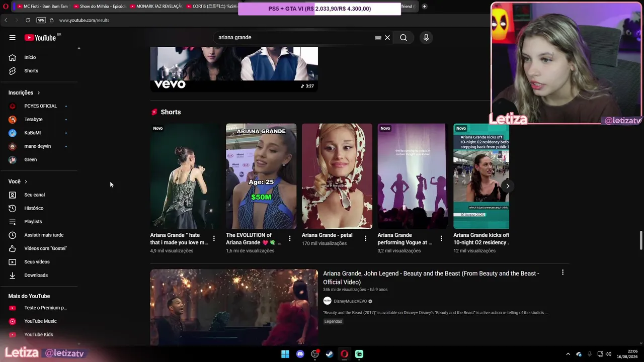Open the Opera menu icon

click(x=6, y=7)
